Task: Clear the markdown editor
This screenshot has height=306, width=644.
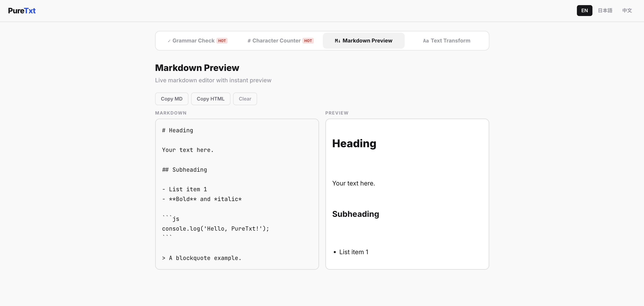Action: point(245,99)
